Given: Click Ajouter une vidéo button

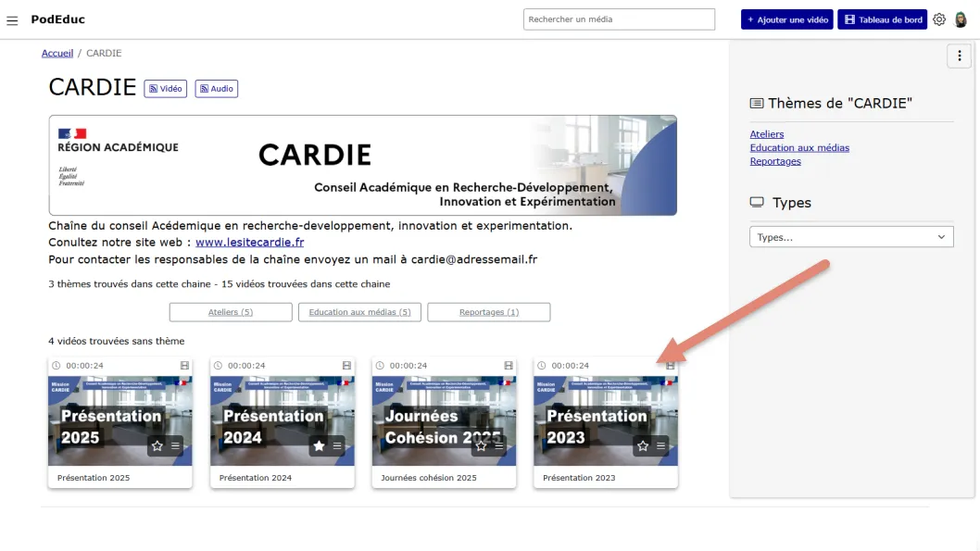Looking at the screenshot, I should [787, 19].
